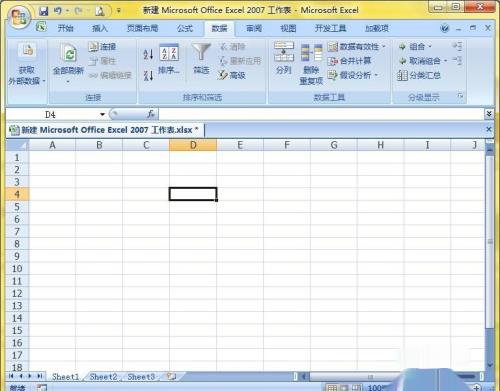Sort descending with Z-to-A icon

pos(148,76)
